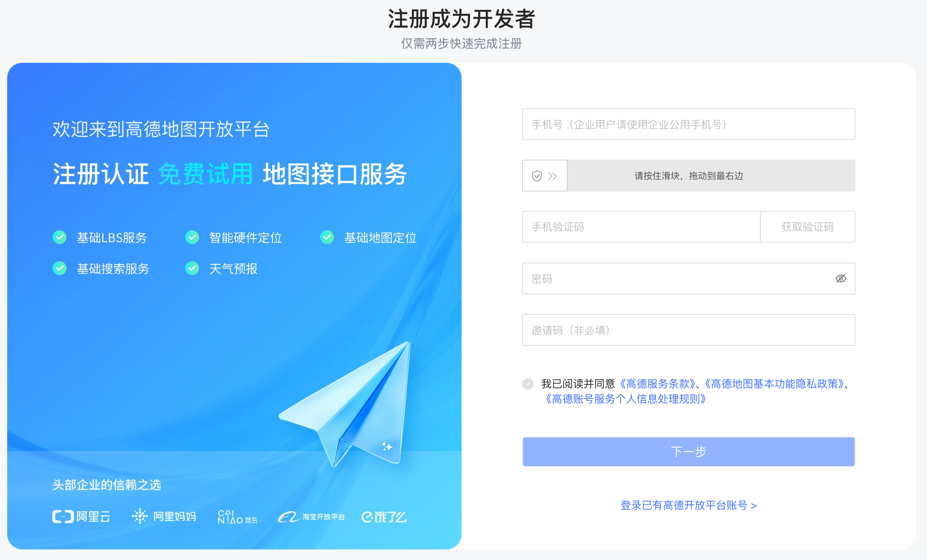927x560 pixels.
Task: Focus the 邀请码 invitation code field
Action: tap(688, 330)
